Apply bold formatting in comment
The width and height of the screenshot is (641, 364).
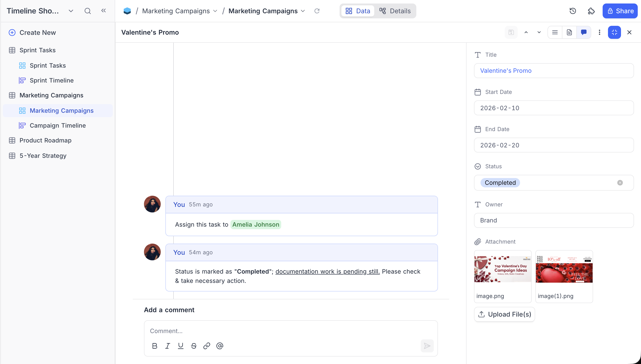pos(155,346)
